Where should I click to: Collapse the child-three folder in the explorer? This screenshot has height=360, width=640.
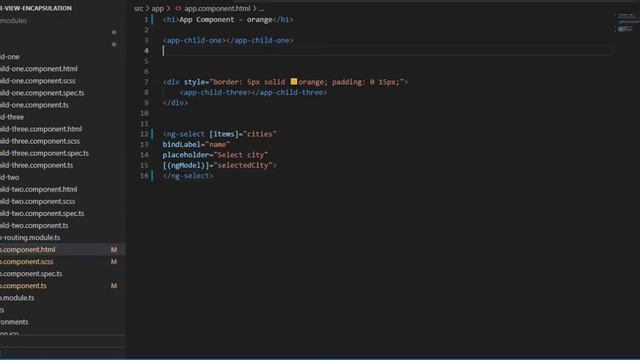(12, 117)
